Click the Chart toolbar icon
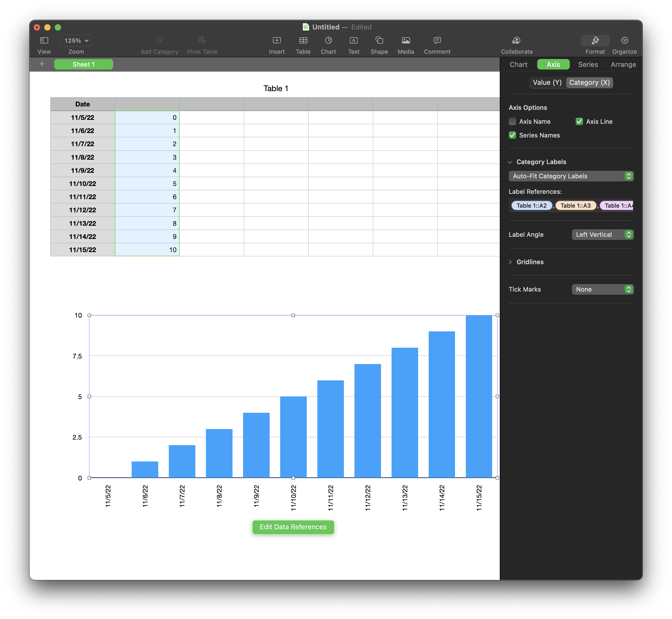The width and height of the screenshot is (672, 619). tap(328, 41)
